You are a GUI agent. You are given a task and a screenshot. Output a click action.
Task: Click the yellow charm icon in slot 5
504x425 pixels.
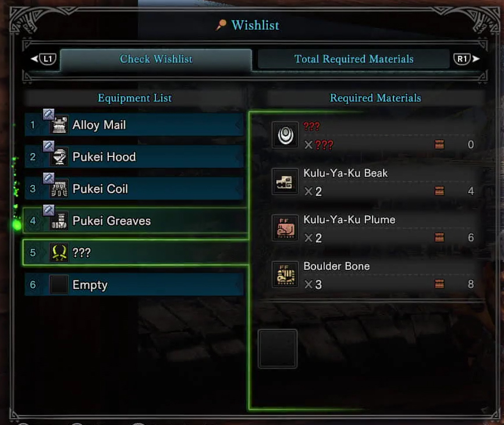coord(59,253)
